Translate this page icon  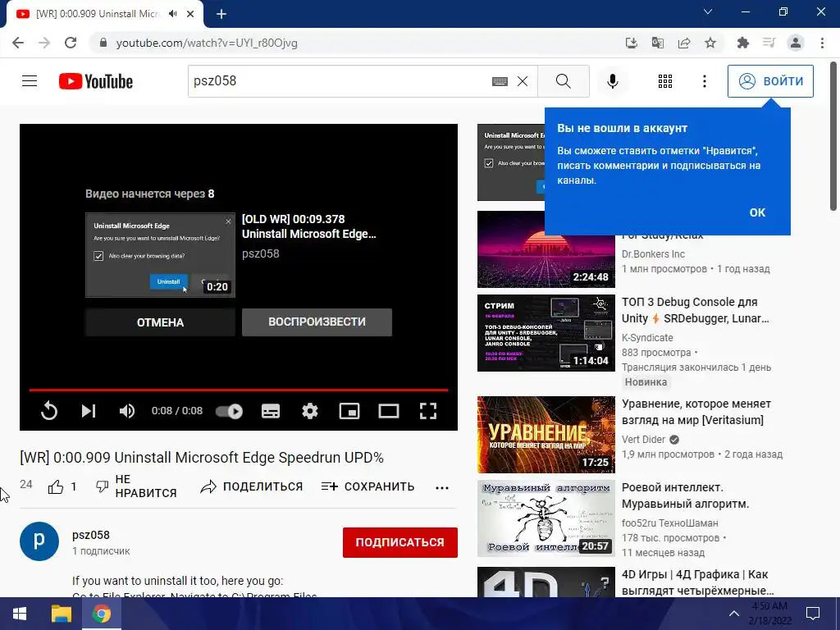(658, 43)
